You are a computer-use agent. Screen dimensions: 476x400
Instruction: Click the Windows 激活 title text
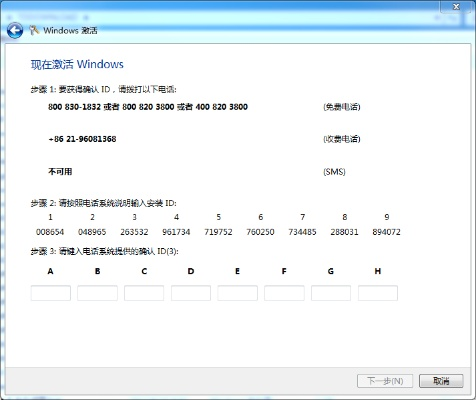[70, 31]
